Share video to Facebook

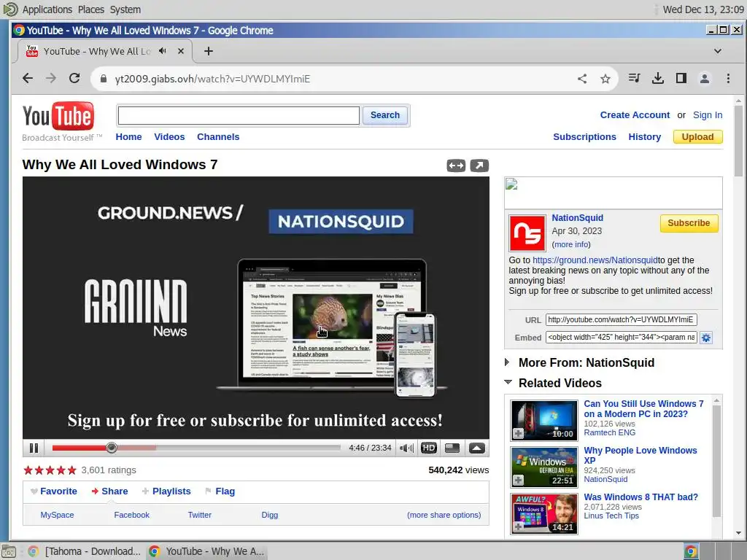[131, 515]
